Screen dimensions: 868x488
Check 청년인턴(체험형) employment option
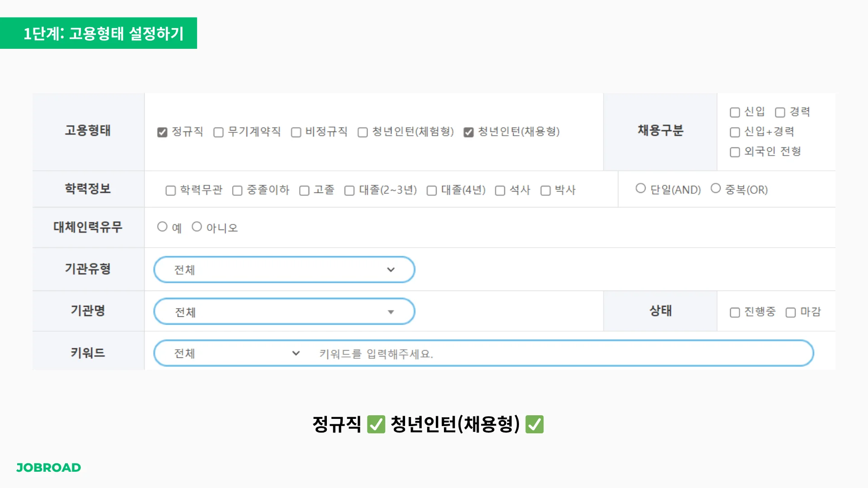coord(362,132)
